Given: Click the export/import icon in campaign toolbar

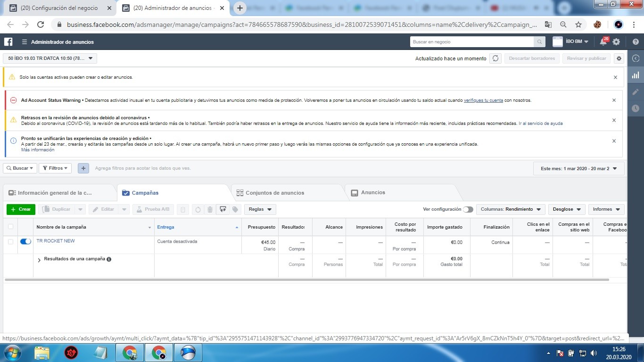Looking at the screenshot, I should click(x=223, y=209).
